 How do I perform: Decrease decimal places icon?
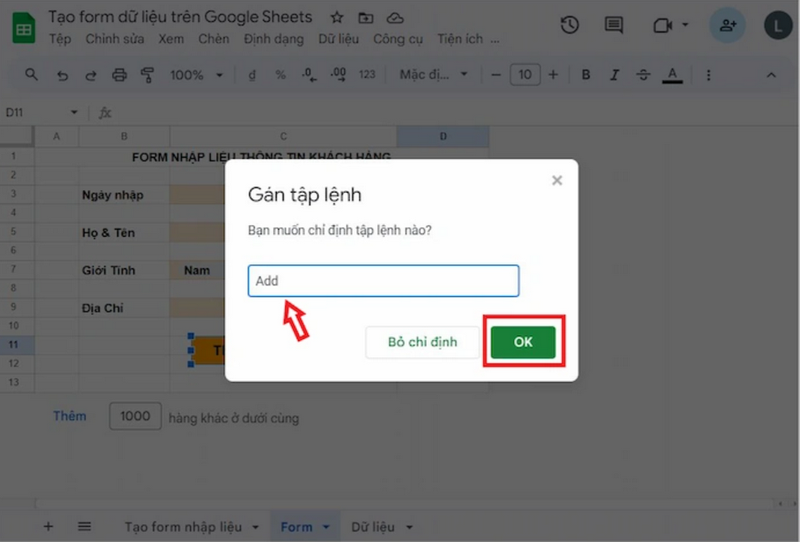[309, 76]
